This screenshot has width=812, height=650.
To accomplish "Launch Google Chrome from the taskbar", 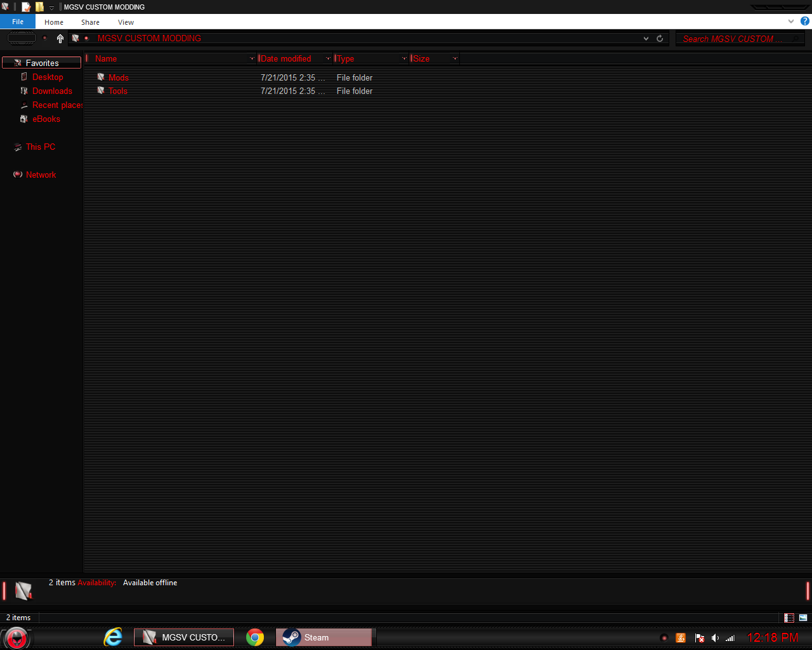I will tap(255, 637).
